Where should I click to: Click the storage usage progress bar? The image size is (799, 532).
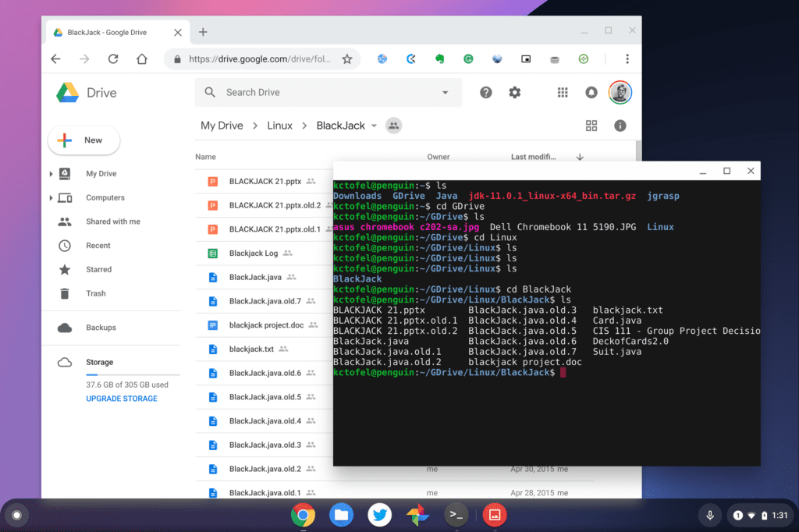133,374
